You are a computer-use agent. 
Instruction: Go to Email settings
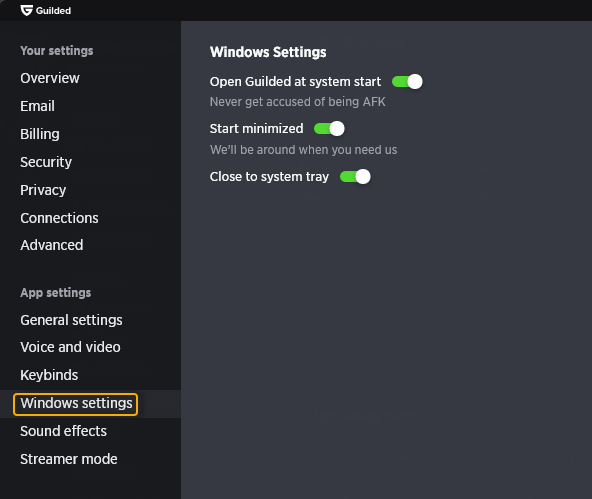(37, 106)
